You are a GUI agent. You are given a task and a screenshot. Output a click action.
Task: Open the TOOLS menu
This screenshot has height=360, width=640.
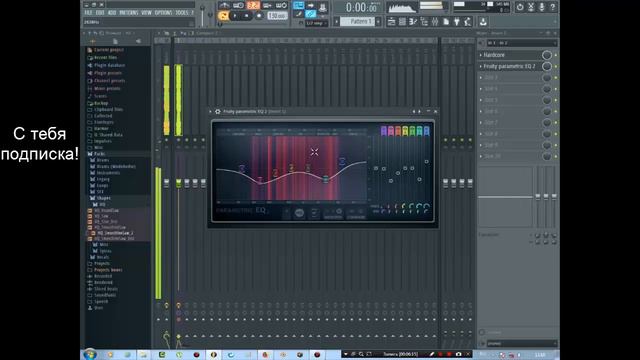(x=182, y=13)
